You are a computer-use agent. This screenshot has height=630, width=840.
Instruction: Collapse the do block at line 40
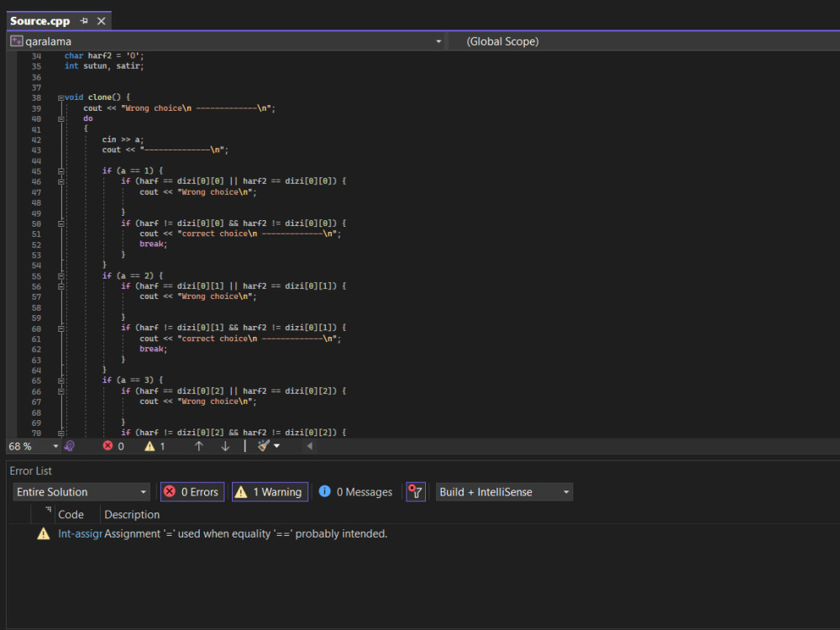60,119
